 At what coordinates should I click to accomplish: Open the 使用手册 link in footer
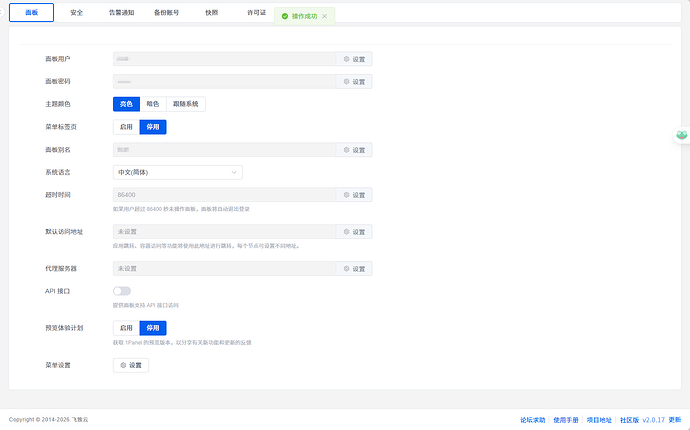click(x=566, y=420)
